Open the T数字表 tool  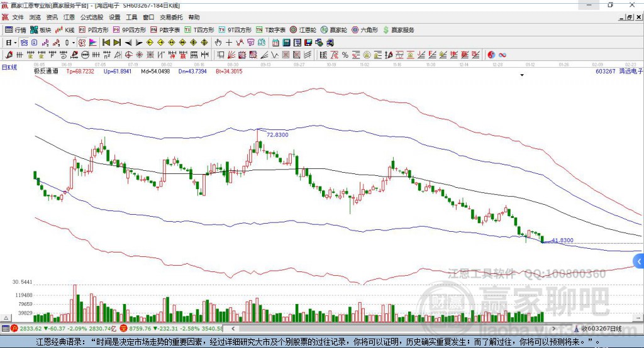[x=270, y=30]
